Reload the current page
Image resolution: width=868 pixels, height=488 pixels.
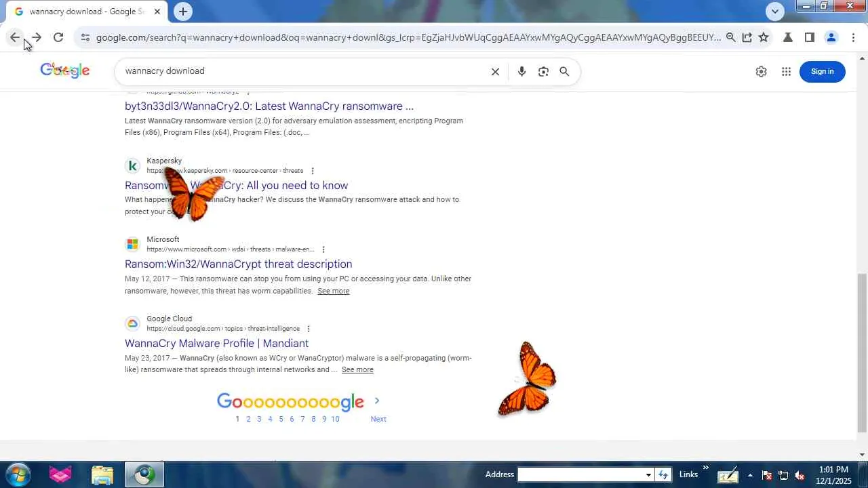pyautogui.click(x=58, y=38)
